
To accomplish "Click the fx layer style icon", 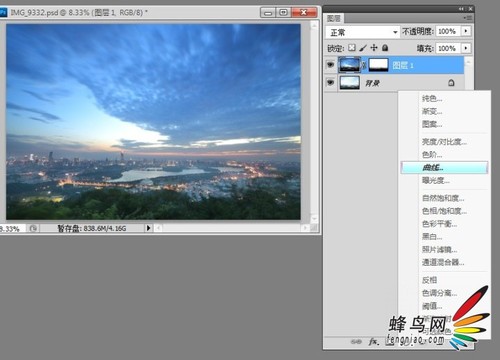I will 373,342.
